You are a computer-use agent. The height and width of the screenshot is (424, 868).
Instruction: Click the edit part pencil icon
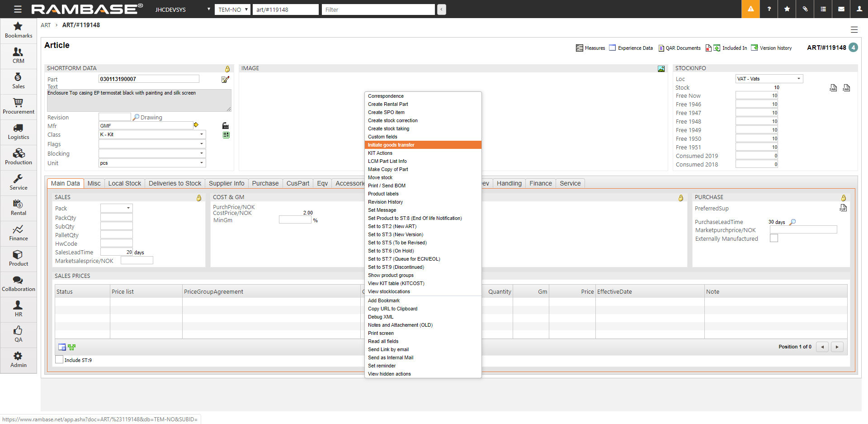[225, 80]
